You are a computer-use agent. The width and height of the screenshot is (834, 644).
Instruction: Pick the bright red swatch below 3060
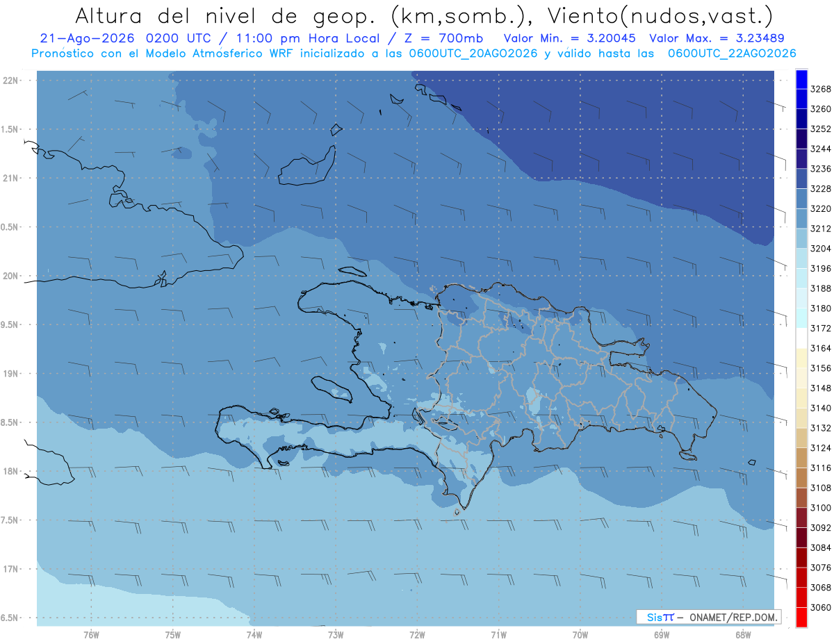[x=801, y=617]
